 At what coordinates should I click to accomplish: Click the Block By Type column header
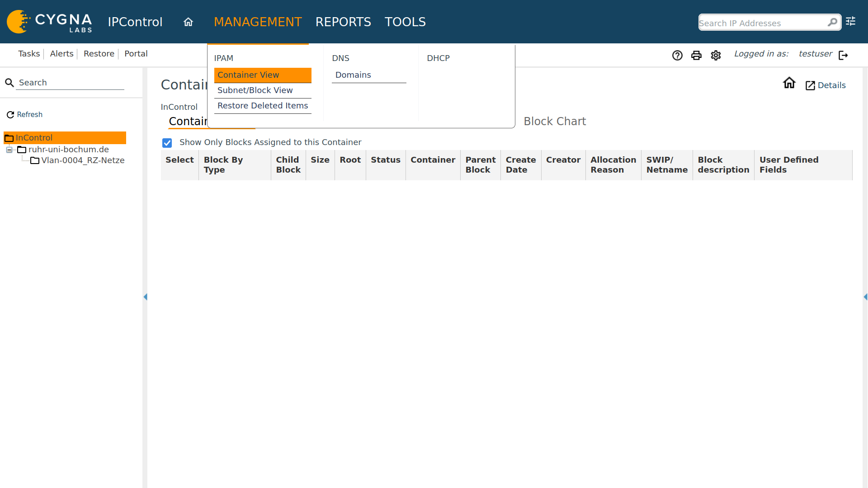(x=235, y=165)
